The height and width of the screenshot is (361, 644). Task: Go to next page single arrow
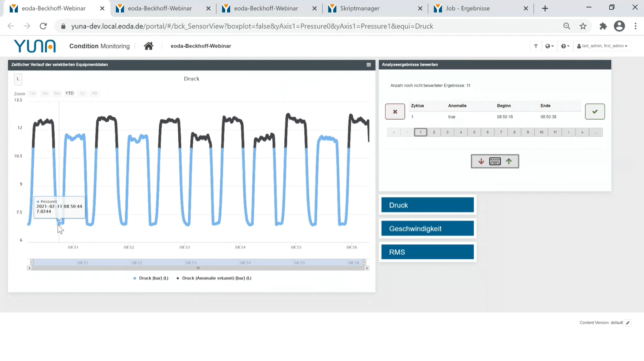[569, 132]
